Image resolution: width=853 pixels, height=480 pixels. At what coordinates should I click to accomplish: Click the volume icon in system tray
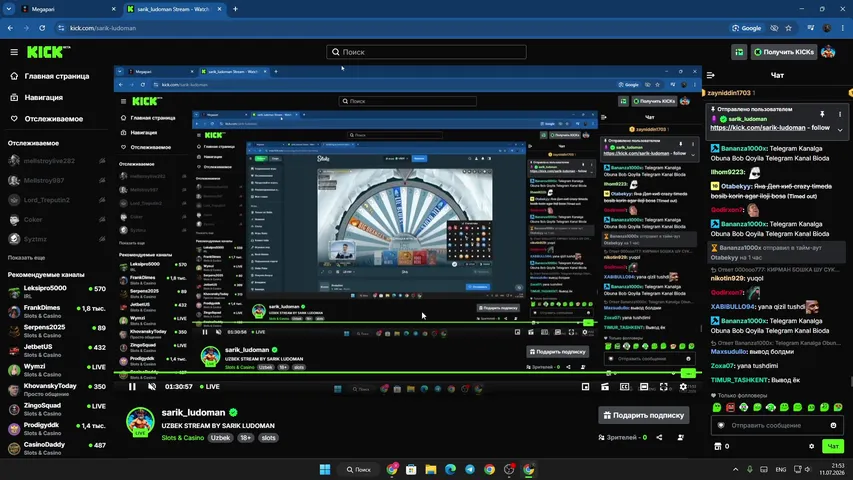click(x=808, y=469)
